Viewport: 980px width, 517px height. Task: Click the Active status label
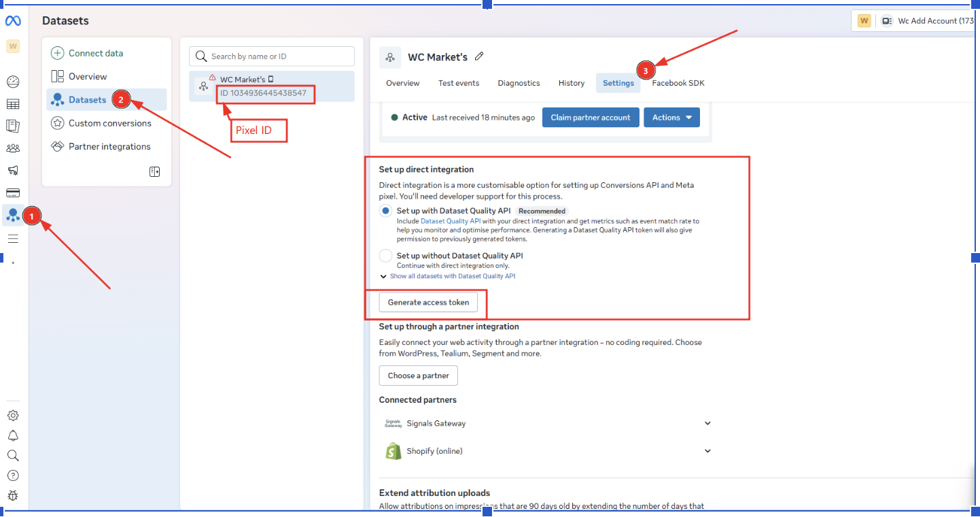415,118
